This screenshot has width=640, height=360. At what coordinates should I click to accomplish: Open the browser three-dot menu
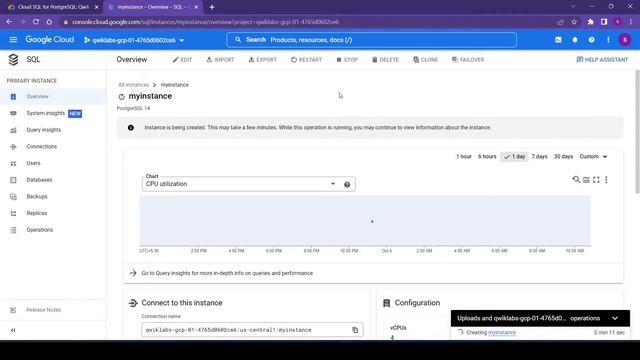pyautogui.click(x=631, y=22)
